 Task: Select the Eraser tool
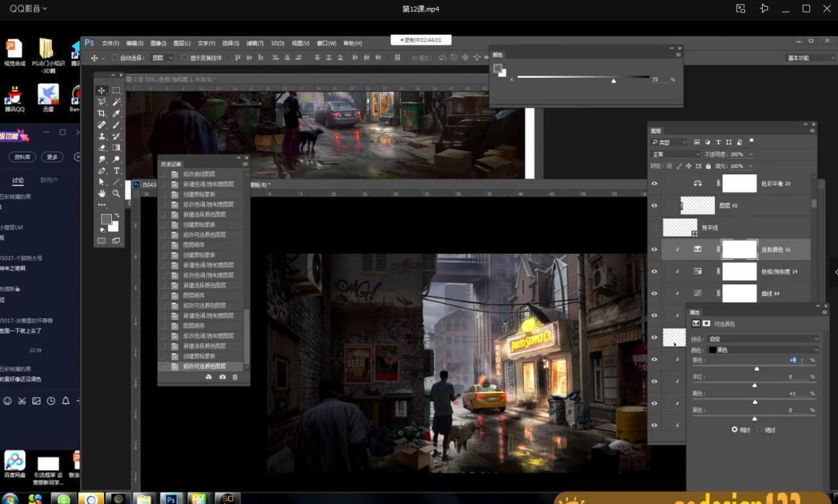[x=102, y=148]
